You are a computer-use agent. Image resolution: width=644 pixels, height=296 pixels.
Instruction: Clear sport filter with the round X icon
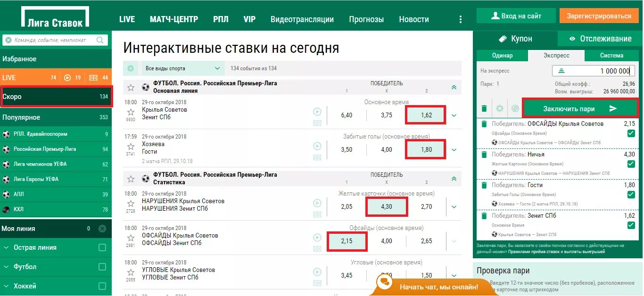131,68
